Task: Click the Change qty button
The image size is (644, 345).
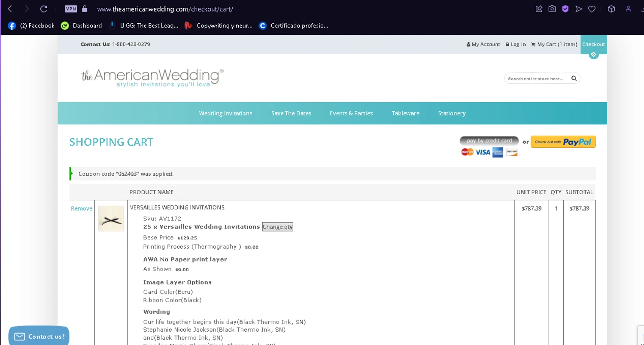Action: click(x=278, y=227)
